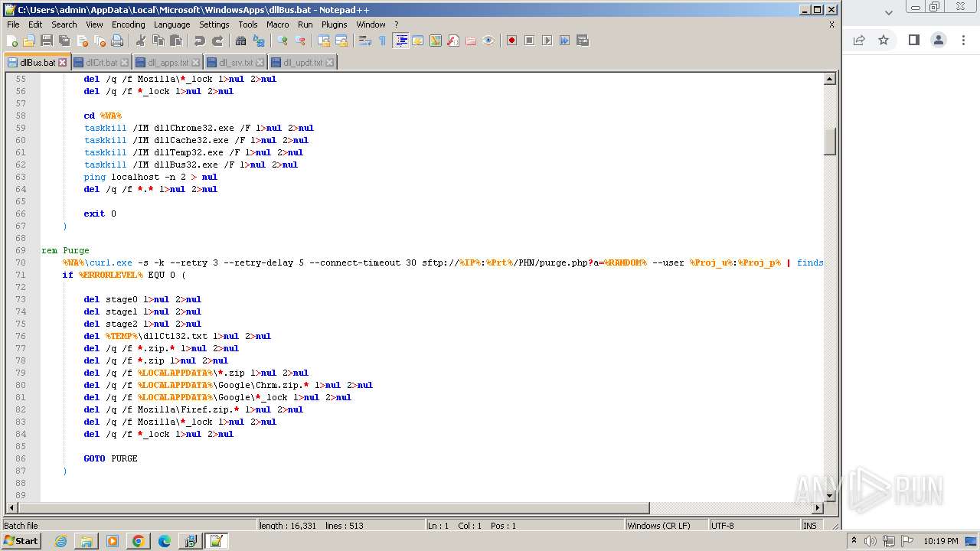Toggle Folder as Workspace icon
The width and height of the screenshot is (980, 551).
(x=471, y=41)
